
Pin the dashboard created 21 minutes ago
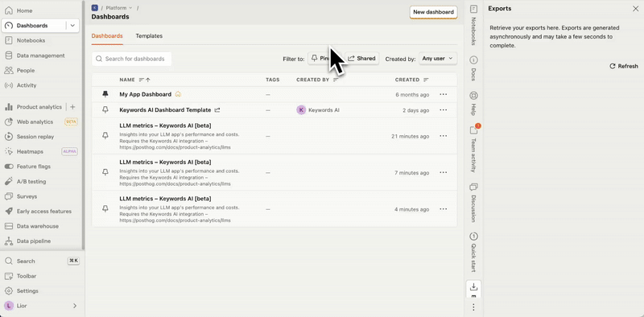(105, 136)
